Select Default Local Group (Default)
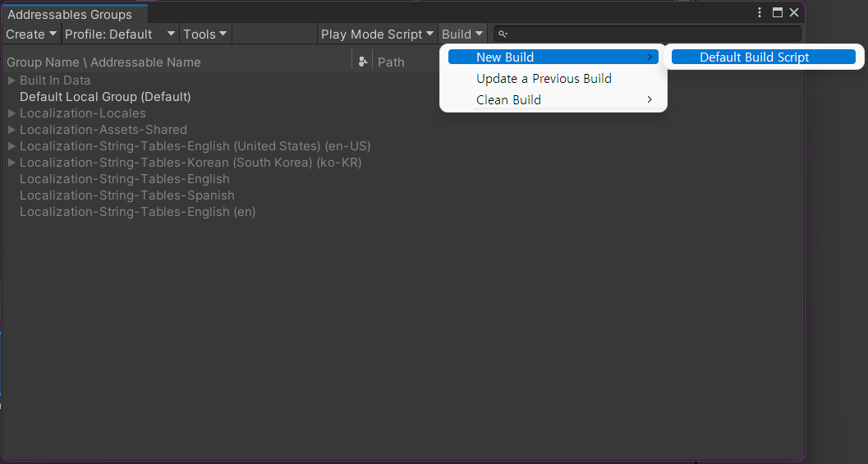 (x=105, y=97)
